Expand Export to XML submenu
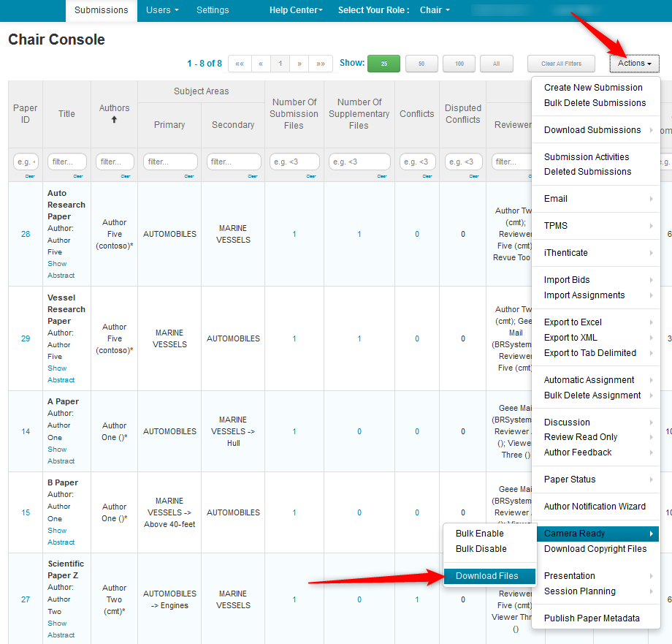The height and width of the screenshot is (644, 672). point(596,338)
